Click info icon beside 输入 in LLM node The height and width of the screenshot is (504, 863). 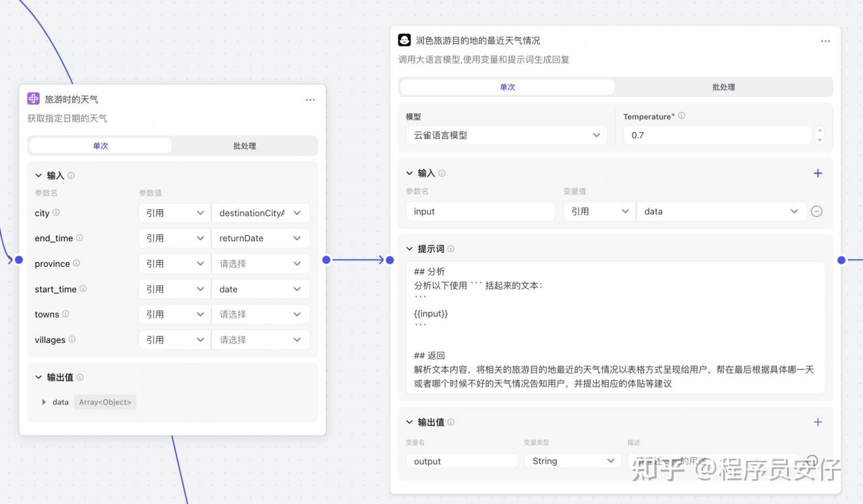[442, 173]
